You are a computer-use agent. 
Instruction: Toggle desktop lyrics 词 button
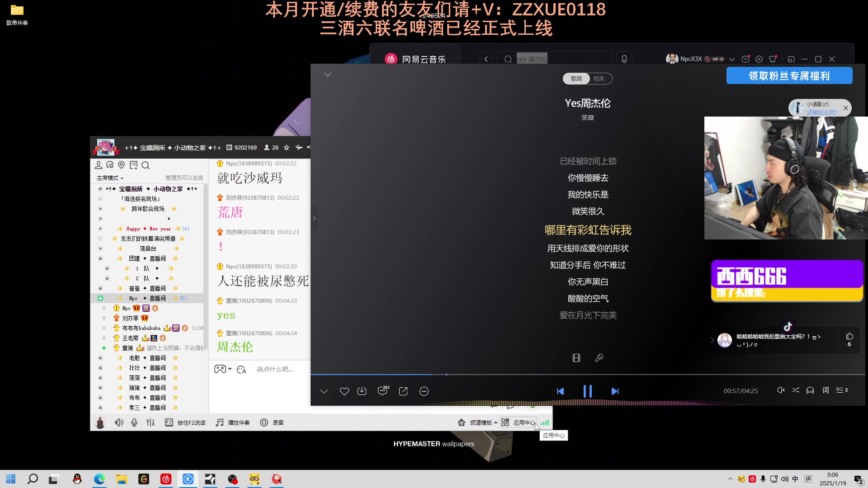pyautogui.click(x=826, y=390)
